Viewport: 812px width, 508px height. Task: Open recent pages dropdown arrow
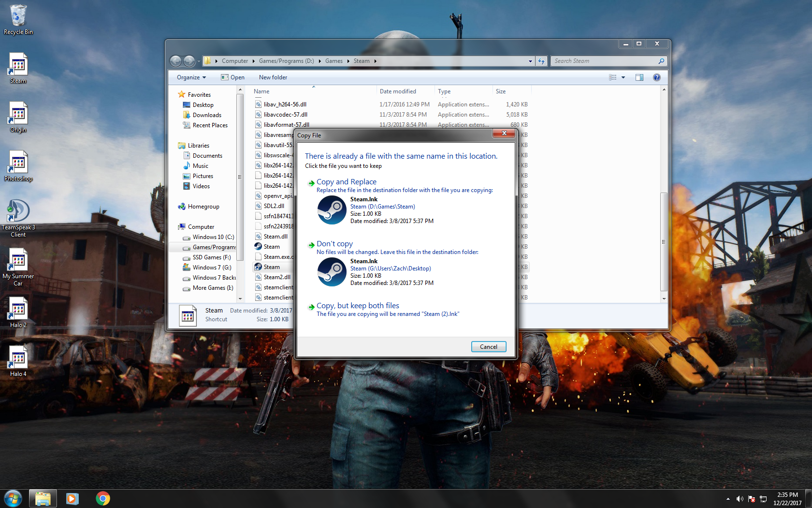(x=199, y=61)
